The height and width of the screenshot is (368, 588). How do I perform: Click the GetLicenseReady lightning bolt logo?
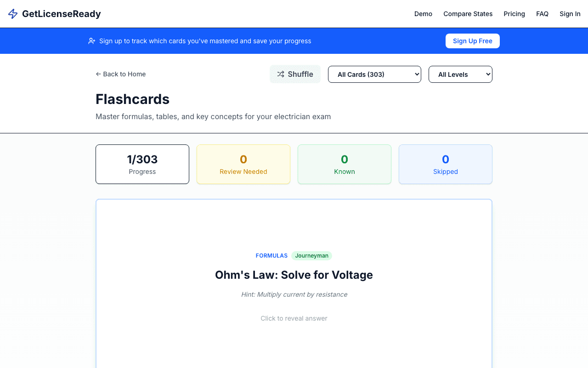tap(12, 14)
